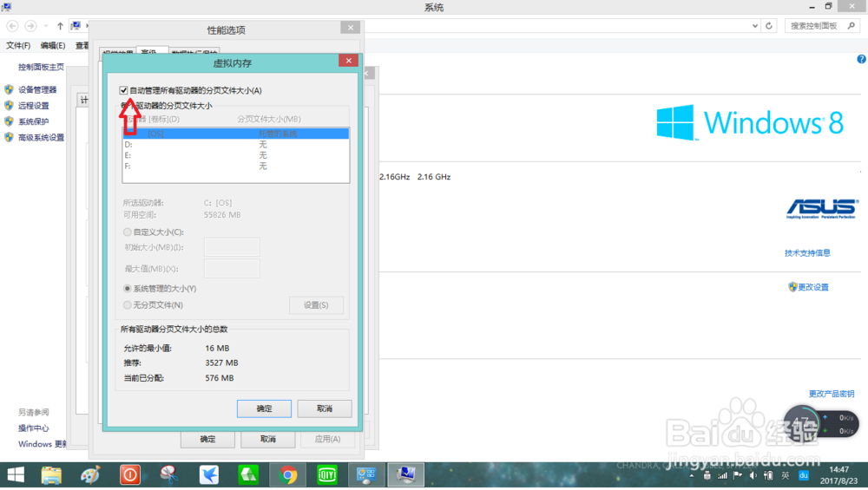Open 系统保护 in the sidebar
This screenshot has height=490, width=868.
33,121
